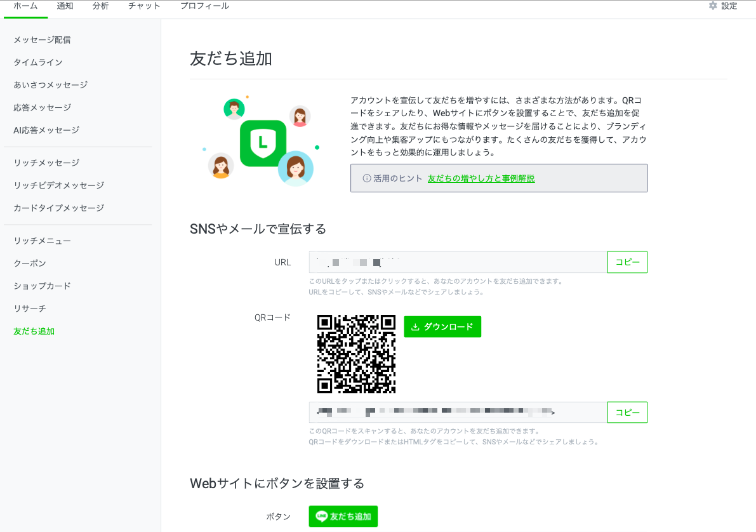This screenshot has width=756, height=532.
Task: Select リッチビデオメッセージ
Action: click(x=59, y=186)
